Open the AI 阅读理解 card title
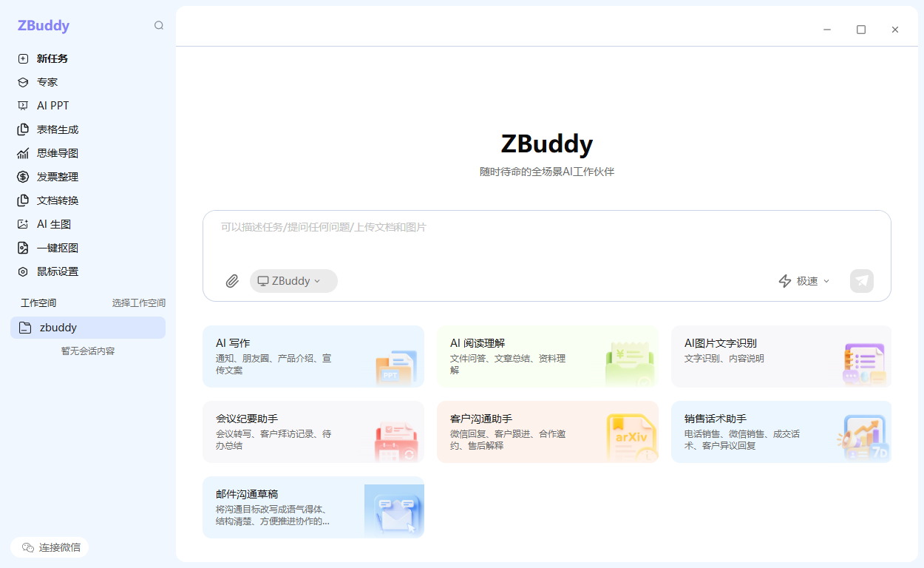 (x=478, y=343)
